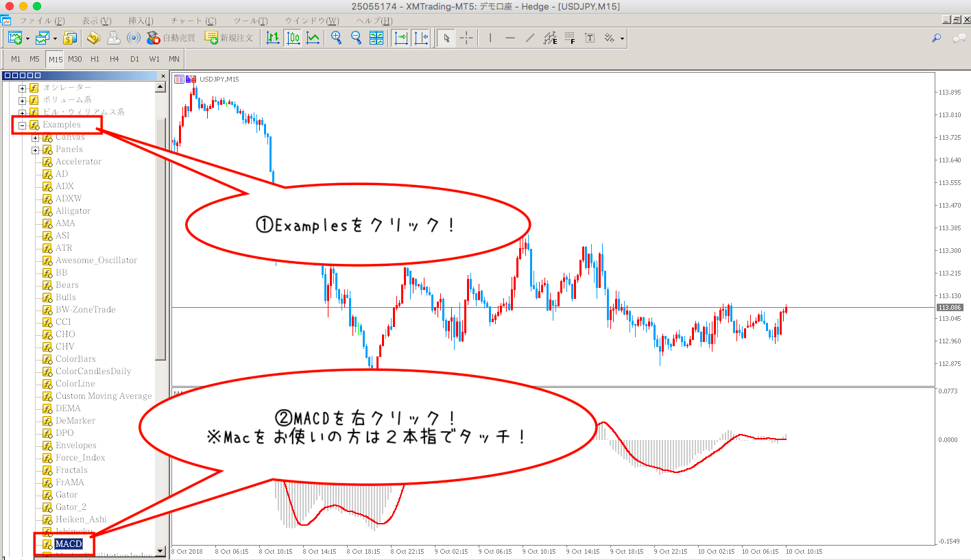Select the horizontal line drawing tool
This screenshot has width=971, height=560.
[x=510, y=38]
